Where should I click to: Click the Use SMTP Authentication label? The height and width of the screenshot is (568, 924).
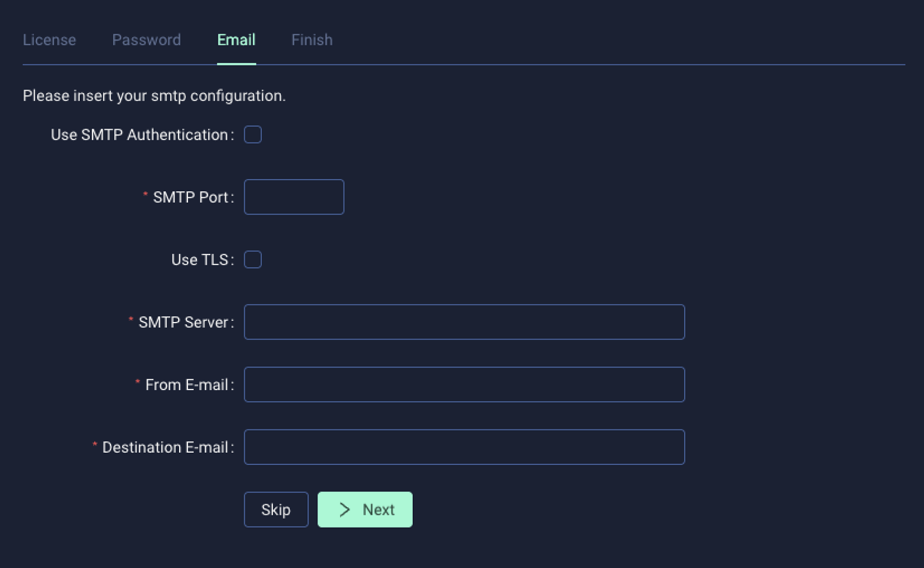coord(139,135)
